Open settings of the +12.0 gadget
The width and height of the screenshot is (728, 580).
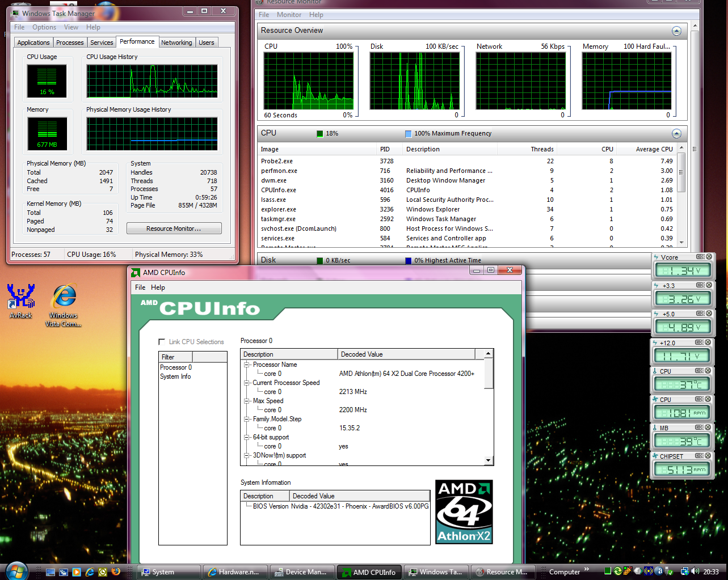(x=699, y=342)
